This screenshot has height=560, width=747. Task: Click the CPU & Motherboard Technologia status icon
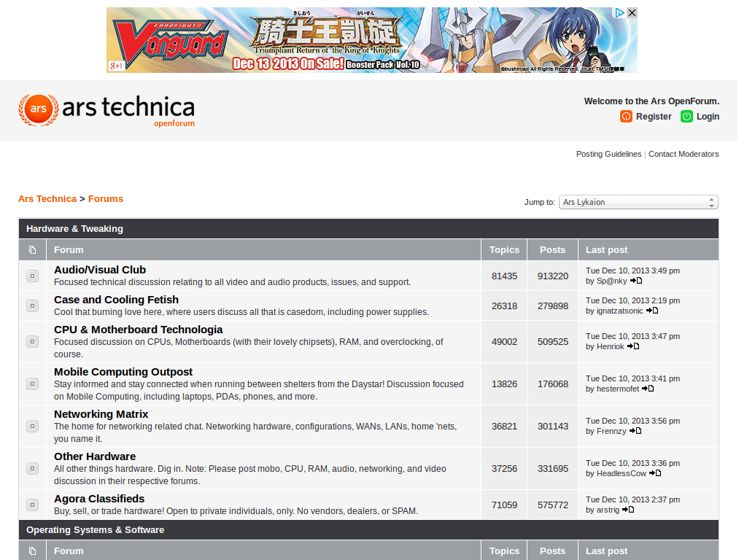(32, 341)
